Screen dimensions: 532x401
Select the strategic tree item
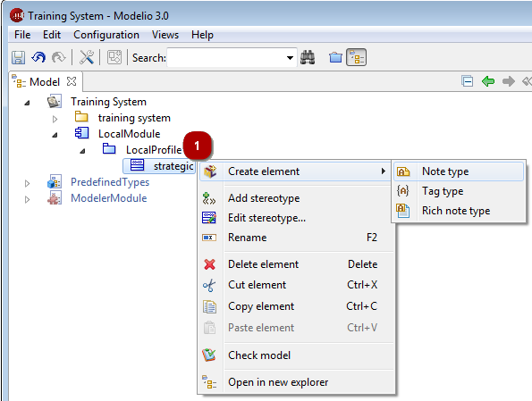click(159, 166)
